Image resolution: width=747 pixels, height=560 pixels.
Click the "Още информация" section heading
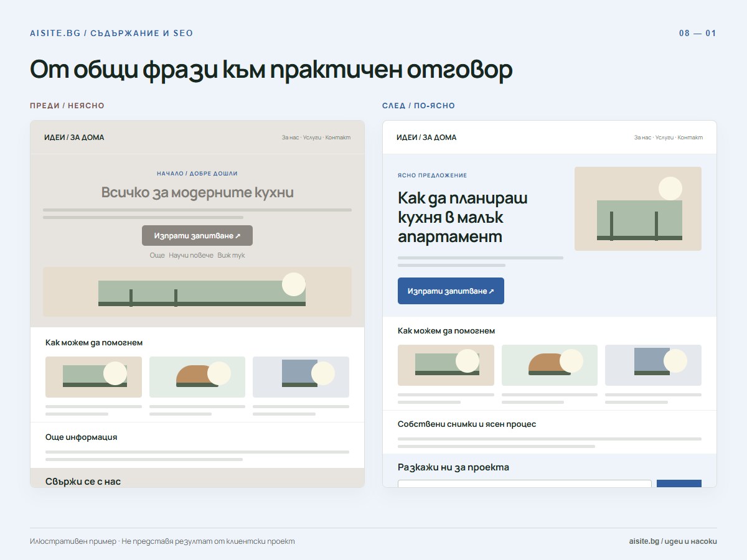[81, 437]
